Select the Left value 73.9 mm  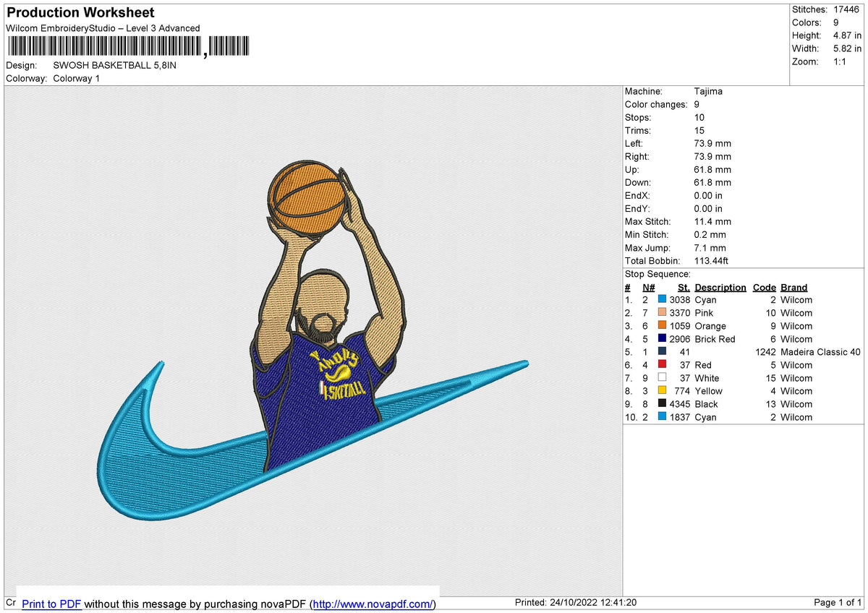712,143
